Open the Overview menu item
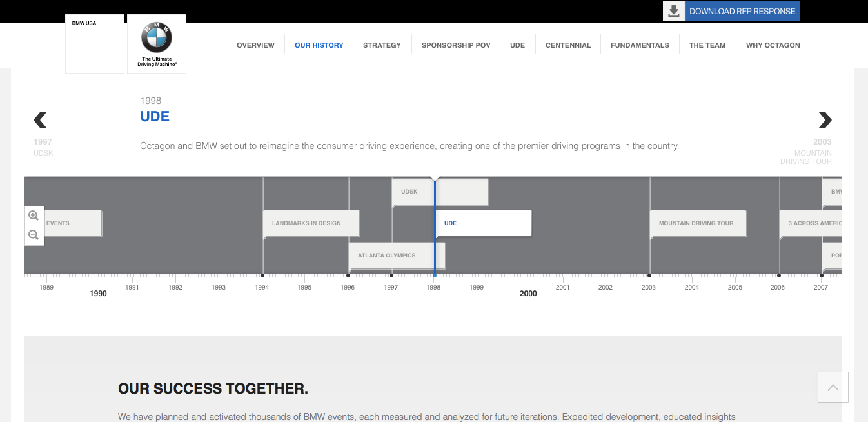Screen dimensions: 868x422 point(255,45)
